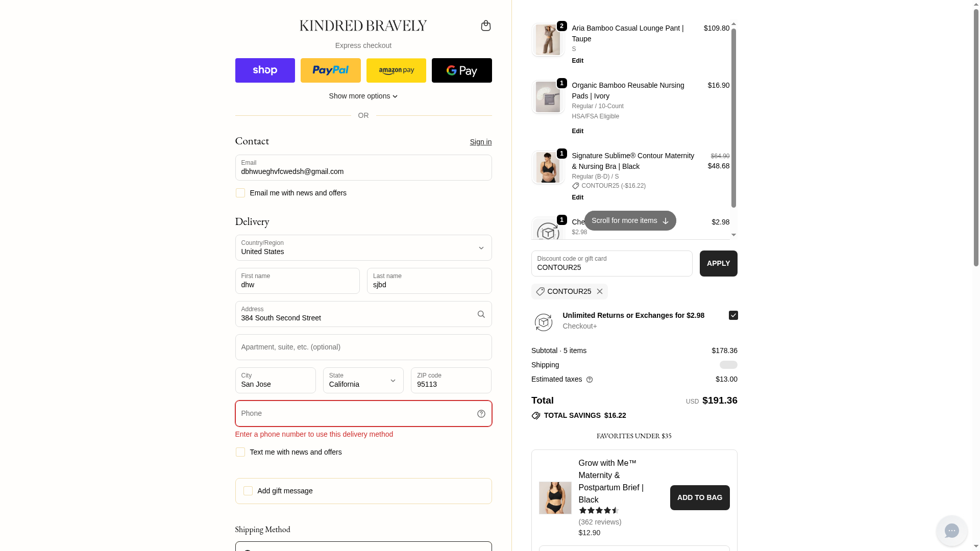Screen dimensions: 980x551
Task: Open the chat bubble widget
Action: pyautogui.click(x=951, y=531)
